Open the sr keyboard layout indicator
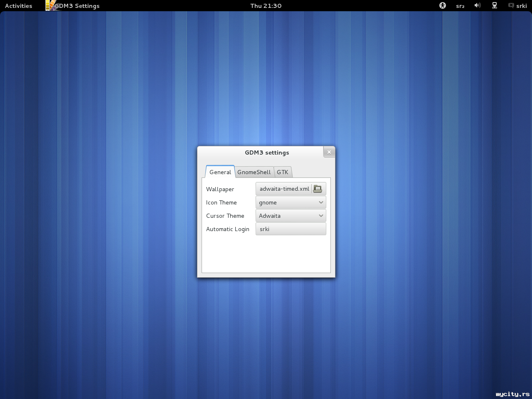532x399 pixels. click(x=460, y=6)
